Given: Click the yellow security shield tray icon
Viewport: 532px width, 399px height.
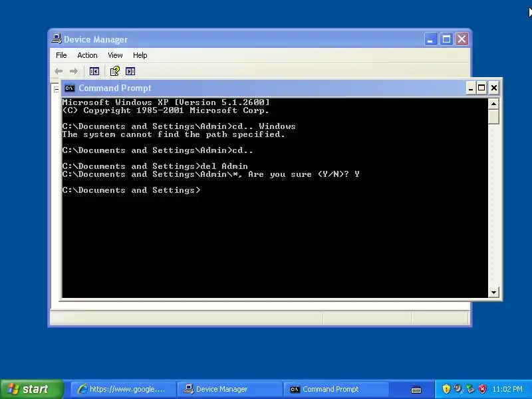Looking at the screenshot, I should pos(446,389).
